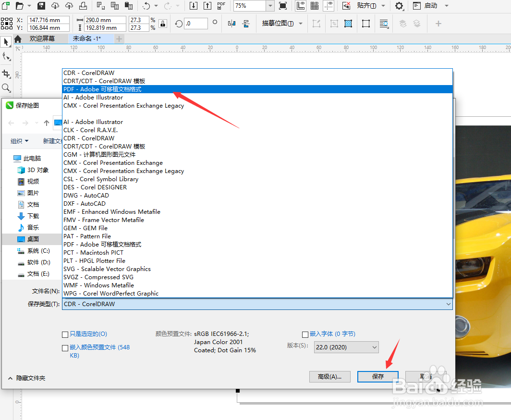Select PDF - Adobe 可移植文档格式 highlighted option

(257, 89)
